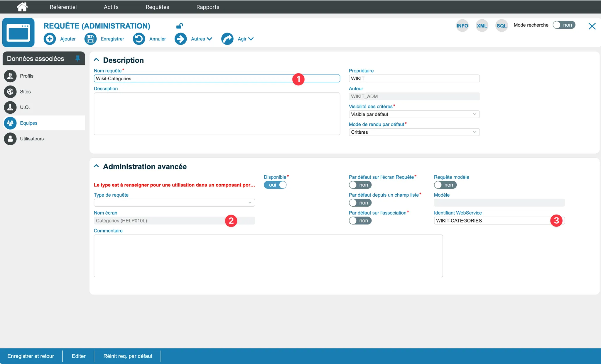Screen dimensions: 601x364
Task: Click the Annuler undo icon
Action: coord(139,39)
